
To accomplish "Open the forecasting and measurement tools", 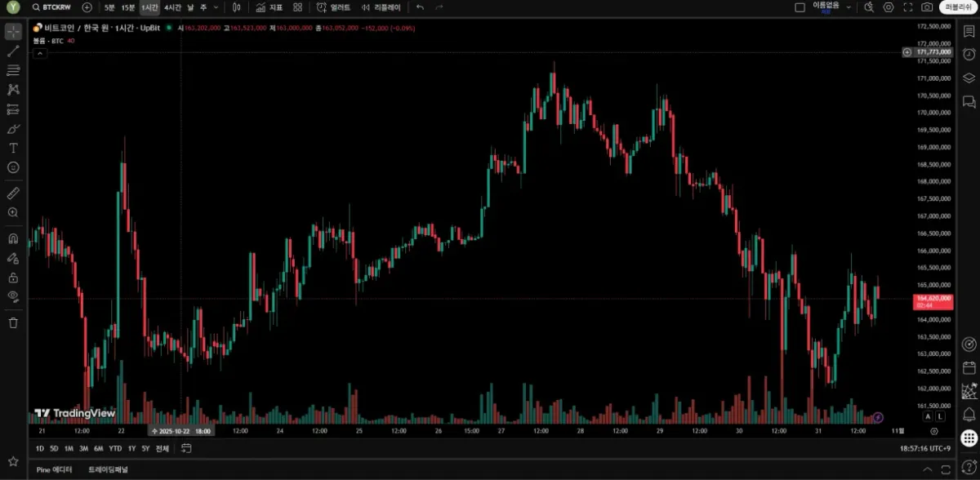I will [13, 109].
